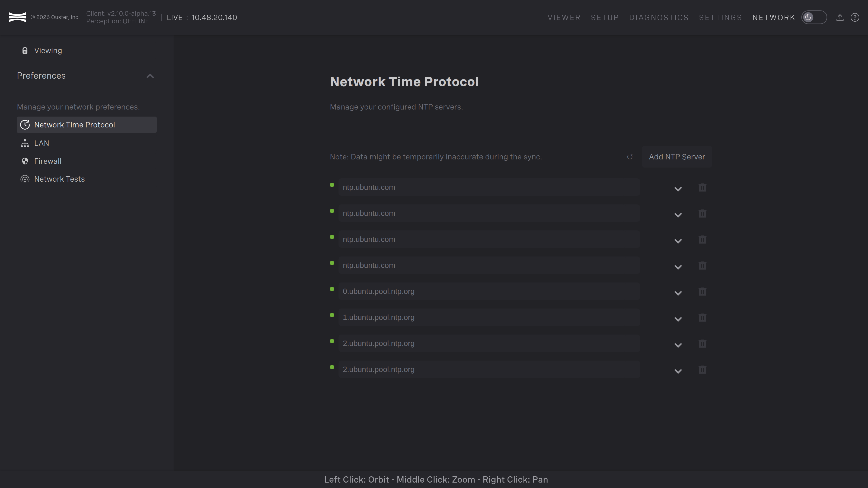Delete the 0.ubuntu.pool.ntp.org server
The height and width of the screenshot is (488, 868).
pyautogui.click(x=702, y=292)
